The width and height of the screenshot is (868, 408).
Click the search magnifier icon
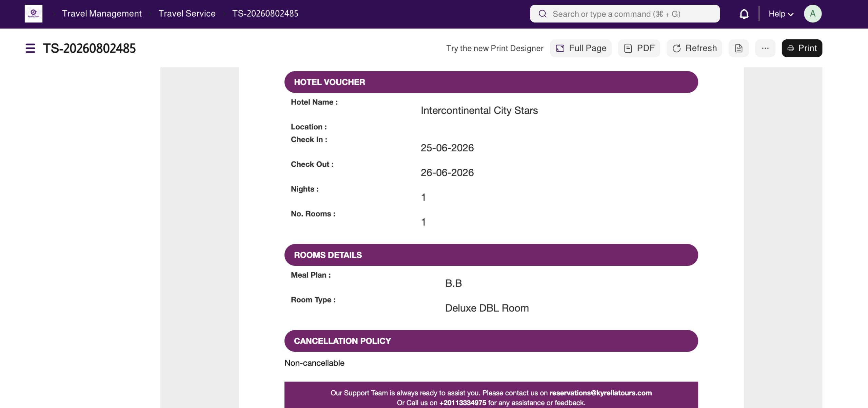(542, 14)
